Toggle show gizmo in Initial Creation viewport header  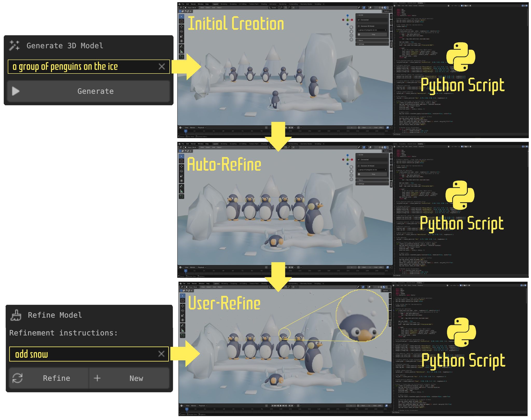click(x=364, y=8)
